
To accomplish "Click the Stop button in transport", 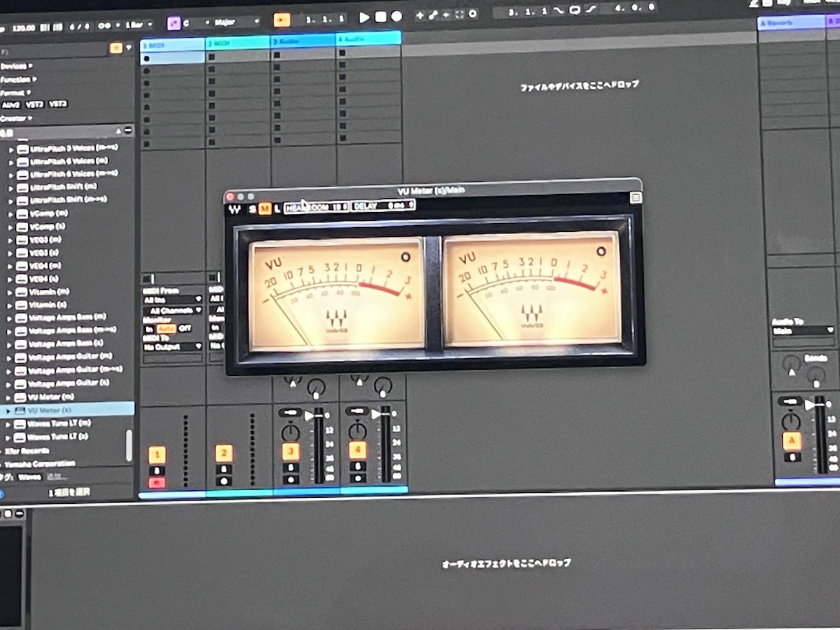I will pyautogui.click(x=380, y=16).
